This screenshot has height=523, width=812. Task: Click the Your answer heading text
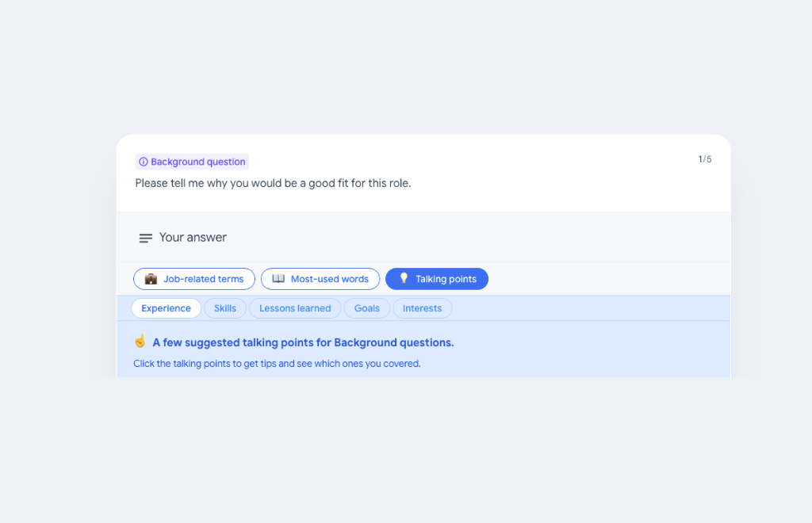click(x=193, y=237)
